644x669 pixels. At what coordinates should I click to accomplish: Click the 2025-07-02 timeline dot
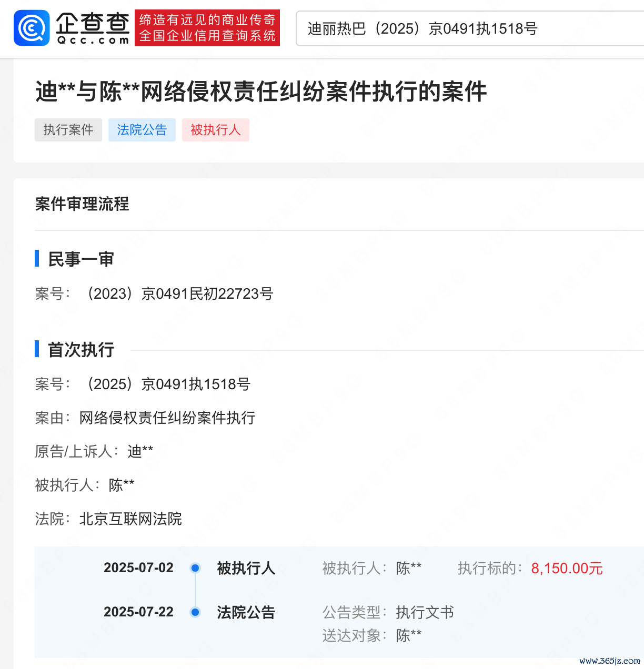coord(195,568)
